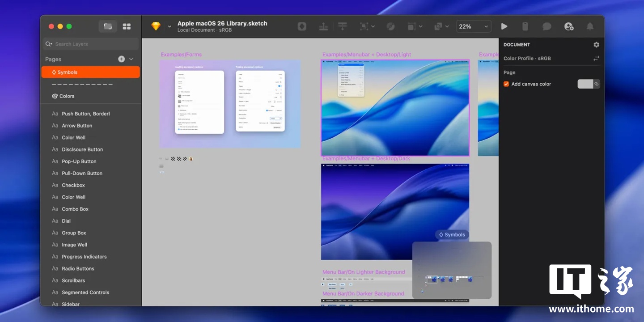Open the 22% zoom dropdown
The height and width of the screenshot is (322, 644).
pos(473,26)
